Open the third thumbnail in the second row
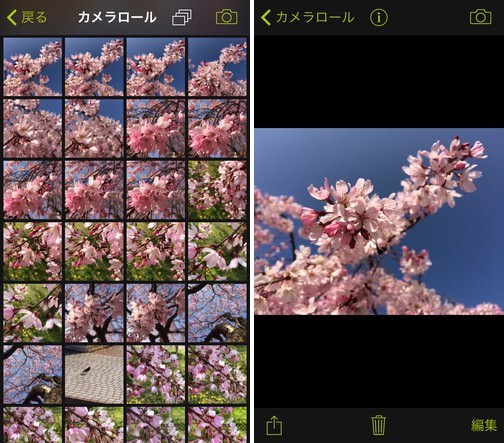The height and width of the screenshot is (443, 504). click(156, 129)
